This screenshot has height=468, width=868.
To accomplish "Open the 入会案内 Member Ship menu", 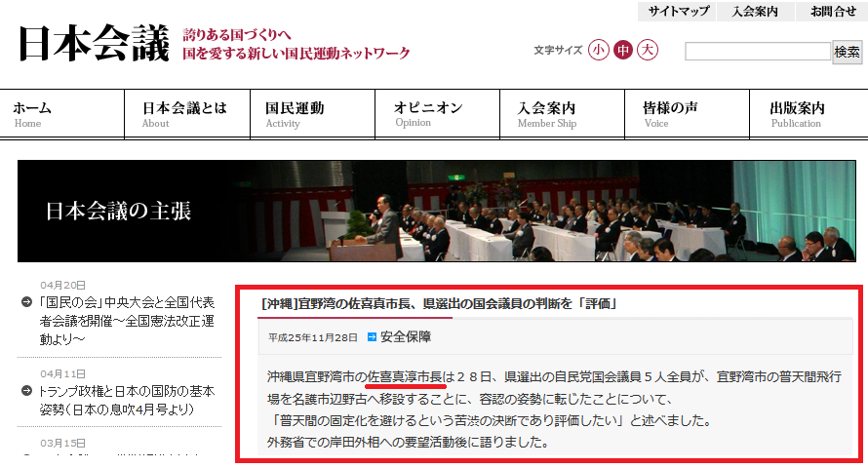I will tap(562, 114).
